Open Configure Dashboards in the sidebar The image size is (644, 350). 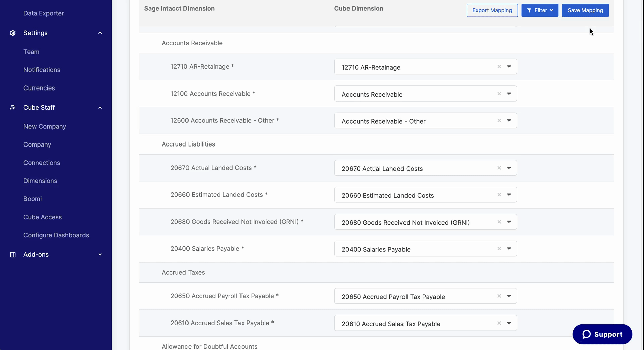click(x=56, y=235)
